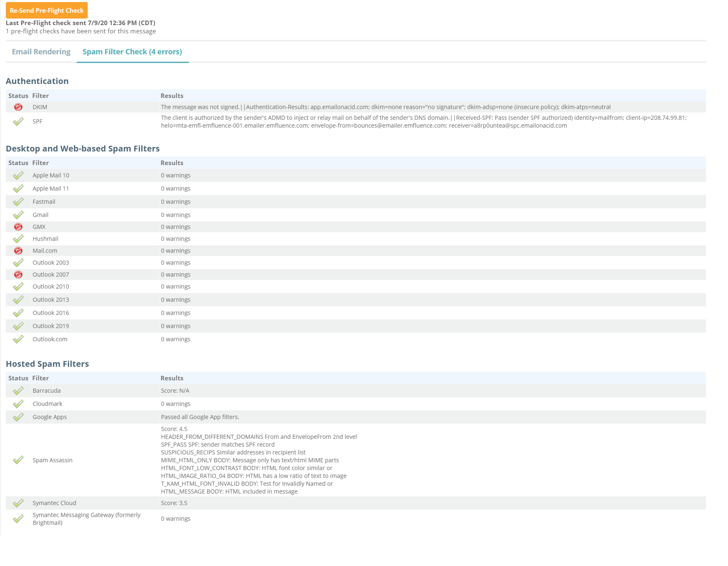Click the check icon beside Google Apps
728x566 pixels.
[18, 417]
